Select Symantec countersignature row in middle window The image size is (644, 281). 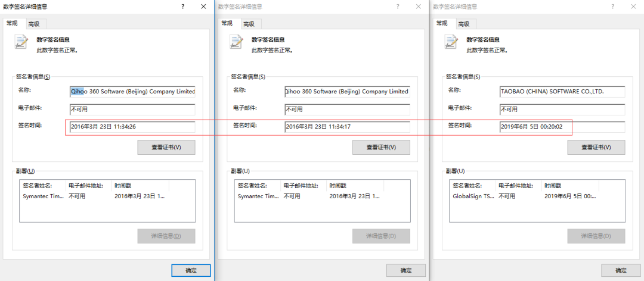click(x=309, y=196)
